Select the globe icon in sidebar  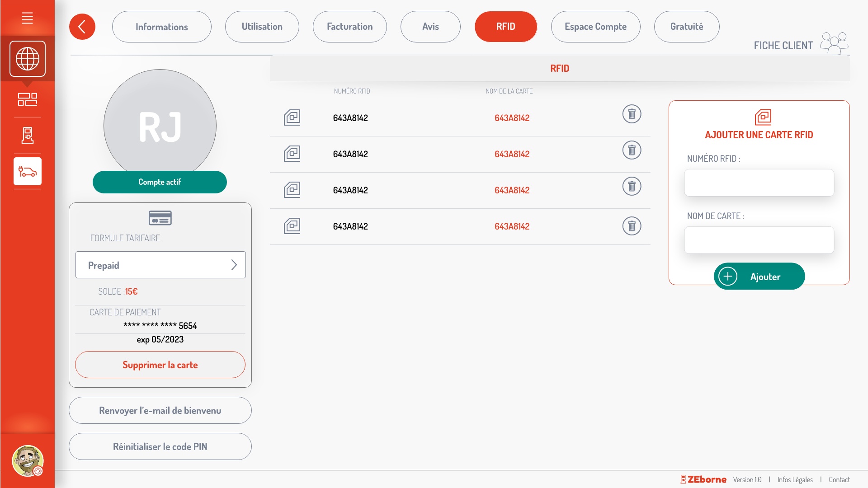(x=27, y=59)
